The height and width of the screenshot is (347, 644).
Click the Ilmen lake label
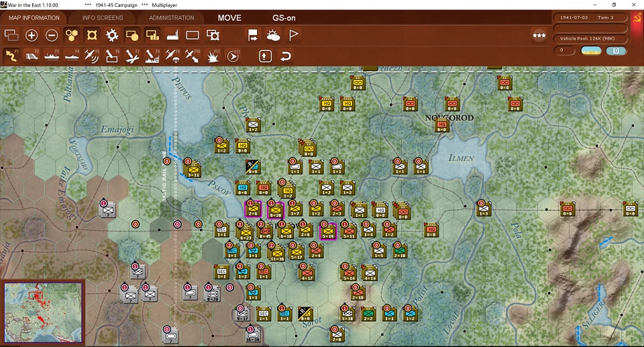pos(461,158)
